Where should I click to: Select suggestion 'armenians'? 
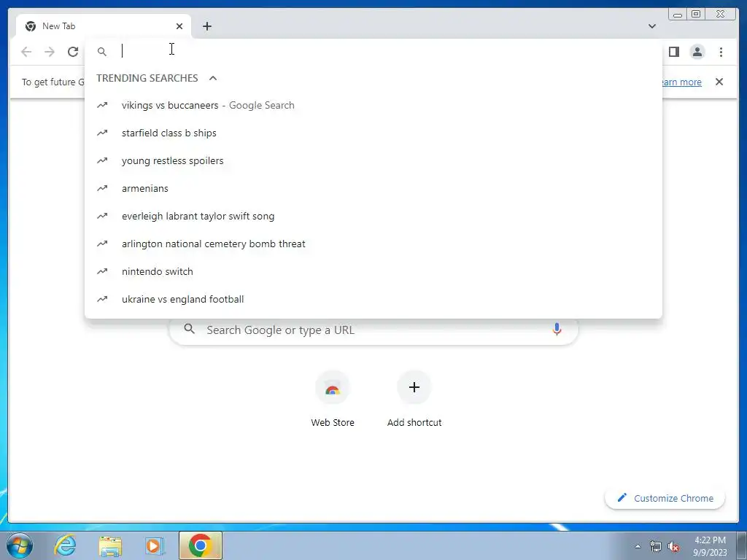[373, 188]
